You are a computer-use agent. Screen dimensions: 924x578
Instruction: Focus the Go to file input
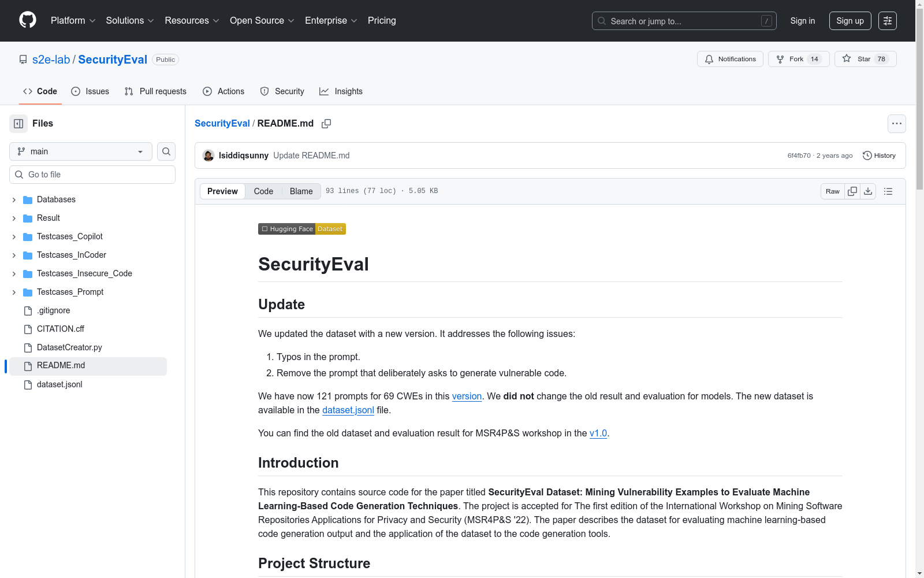point(98,175)
